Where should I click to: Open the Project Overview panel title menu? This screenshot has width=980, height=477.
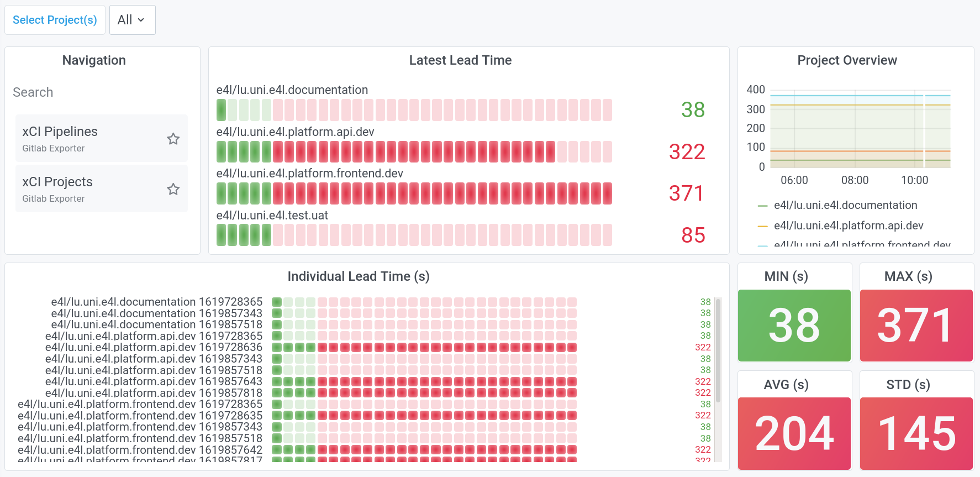(847, 60)
